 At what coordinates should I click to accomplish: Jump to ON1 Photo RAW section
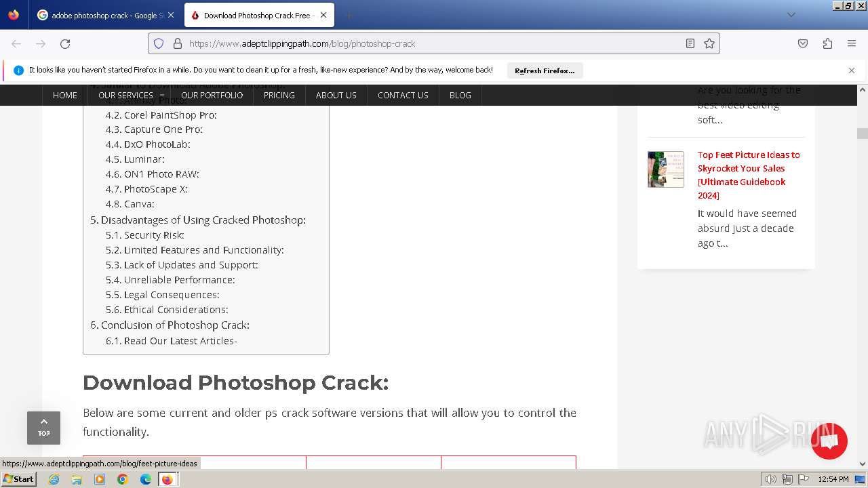(x=153, y=174)
